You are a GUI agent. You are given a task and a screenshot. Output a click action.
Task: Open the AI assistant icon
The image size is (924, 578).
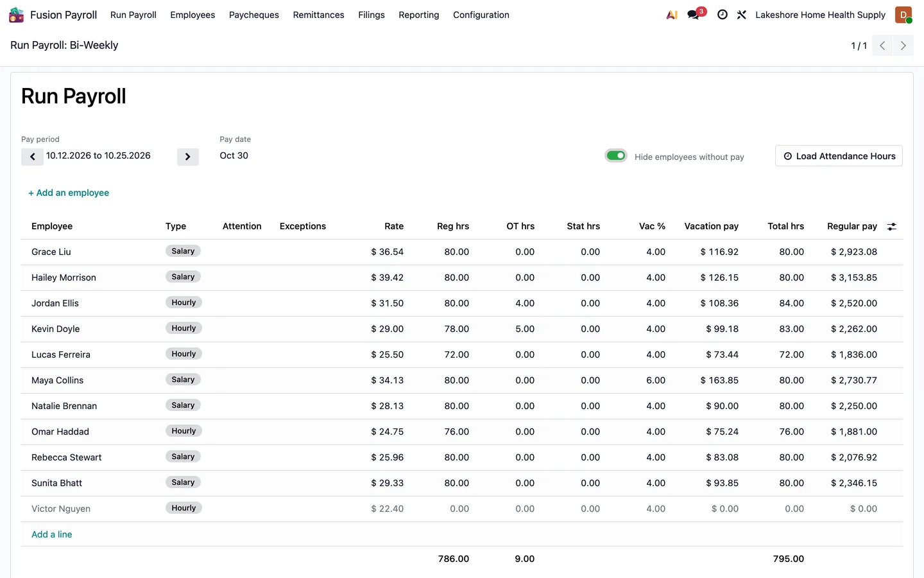tap(672, 15)
